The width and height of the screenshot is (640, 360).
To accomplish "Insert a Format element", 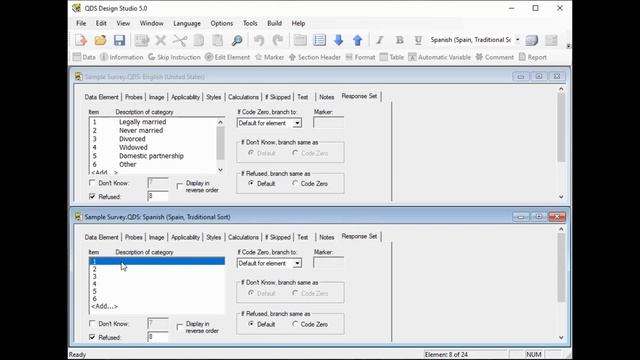I will [360, 57].
